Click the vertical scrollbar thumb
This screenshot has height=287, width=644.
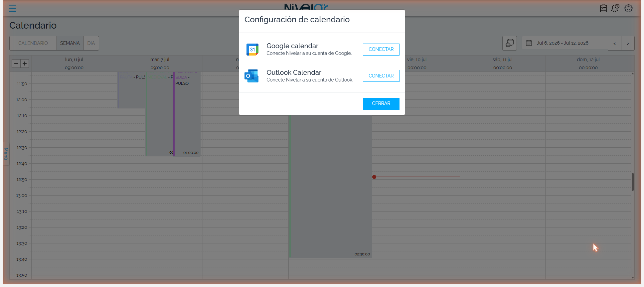coord(632,182)
